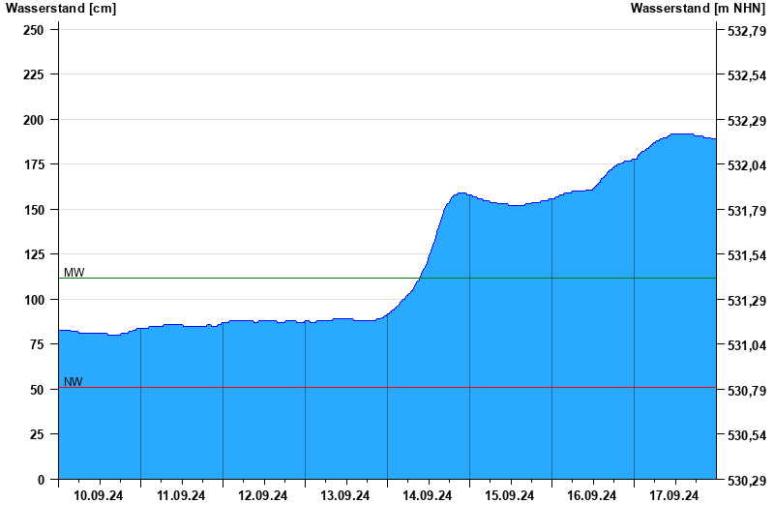The height and width of the screenshot is (532, 774).
Task: Click the red NW reference line
Action: [388, 388]
